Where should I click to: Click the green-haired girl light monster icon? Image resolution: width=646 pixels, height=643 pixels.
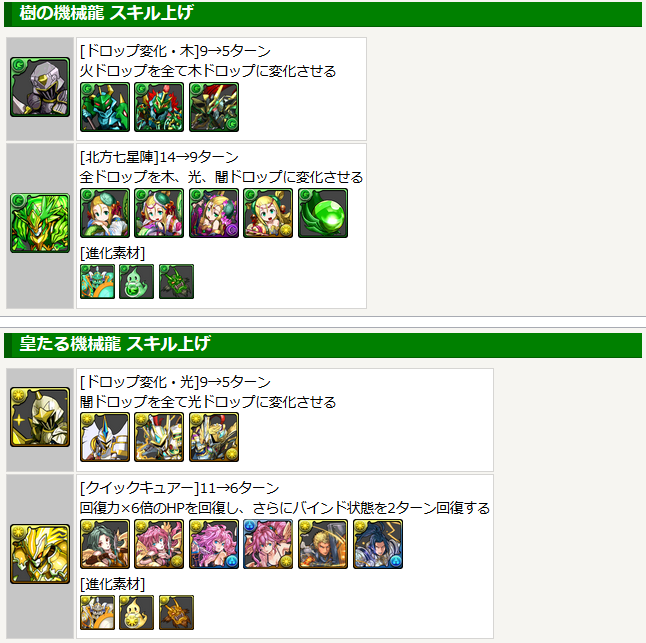pyautogui.click(x=105, y=544)
